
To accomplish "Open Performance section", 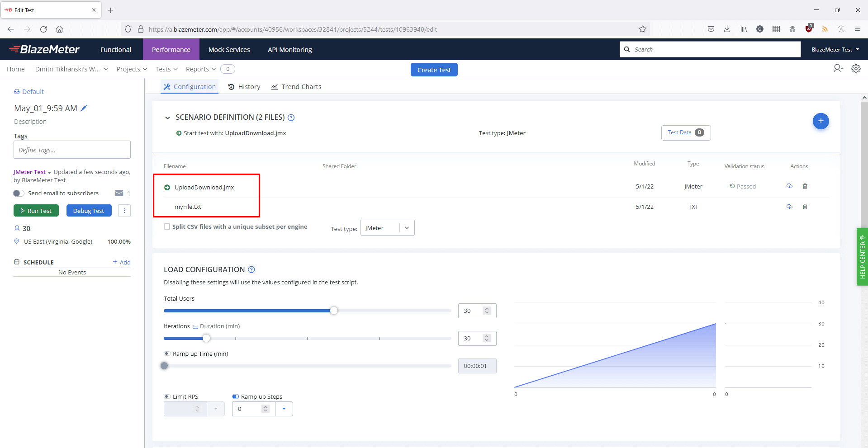I will 171,50.
